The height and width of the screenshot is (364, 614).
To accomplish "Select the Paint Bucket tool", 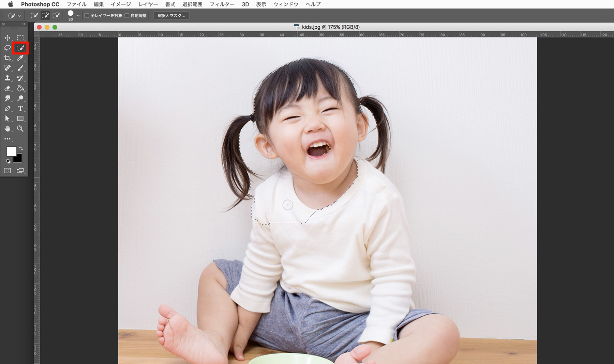I will (x=20, y=89).
